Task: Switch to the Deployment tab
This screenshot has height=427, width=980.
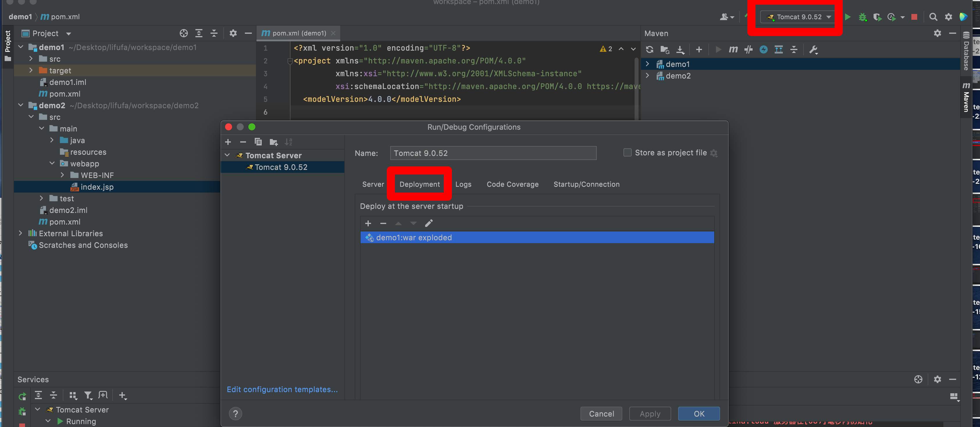Action: (x=419, y=184)
